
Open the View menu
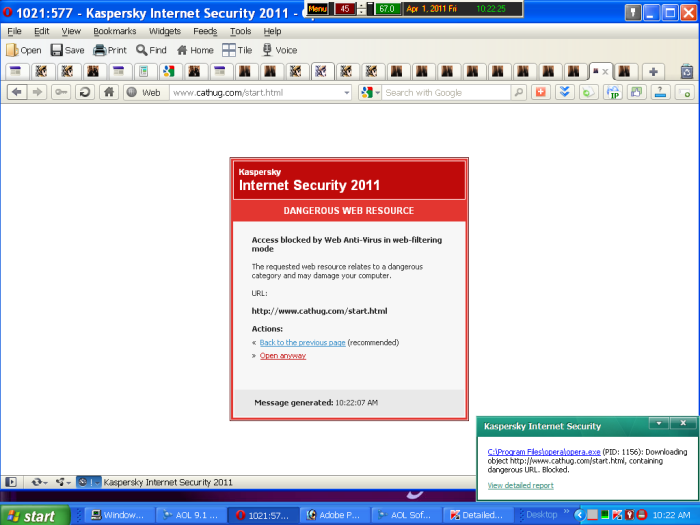(x=71, y=31)
